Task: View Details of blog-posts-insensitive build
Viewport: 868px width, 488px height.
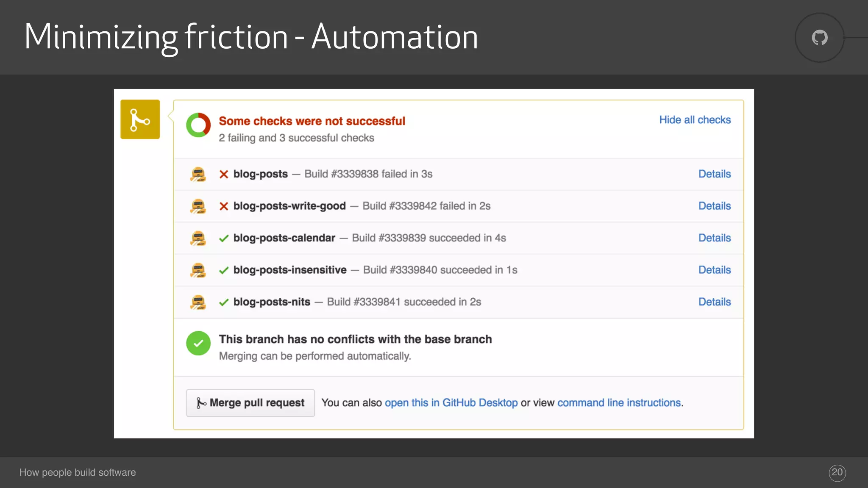Action: [715, 270]
